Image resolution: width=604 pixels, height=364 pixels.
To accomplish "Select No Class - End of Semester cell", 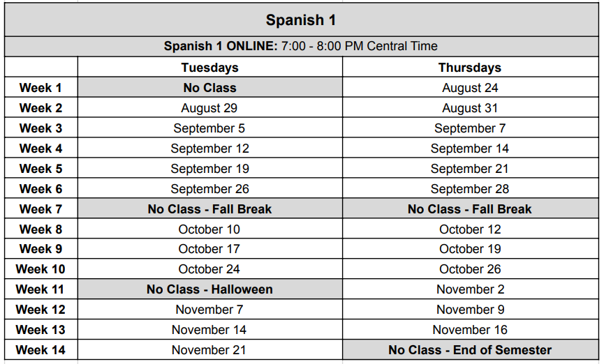I will 471,349.
